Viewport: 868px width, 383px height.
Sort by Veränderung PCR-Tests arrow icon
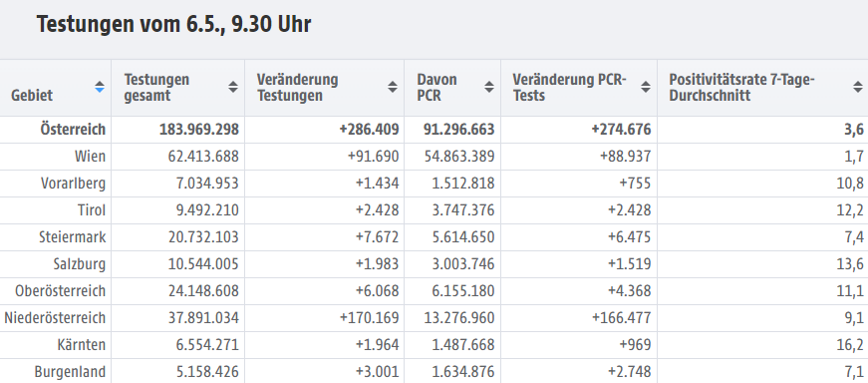[x=646, y=87]
